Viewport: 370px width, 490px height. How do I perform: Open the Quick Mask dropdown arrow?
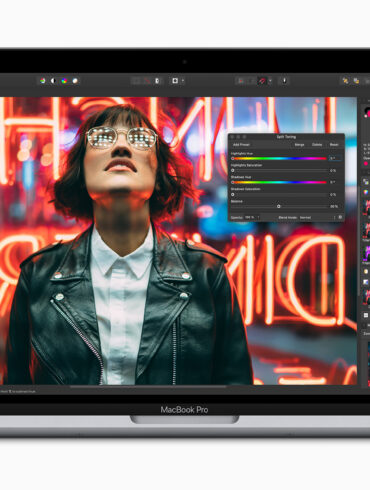coord(183,81)
